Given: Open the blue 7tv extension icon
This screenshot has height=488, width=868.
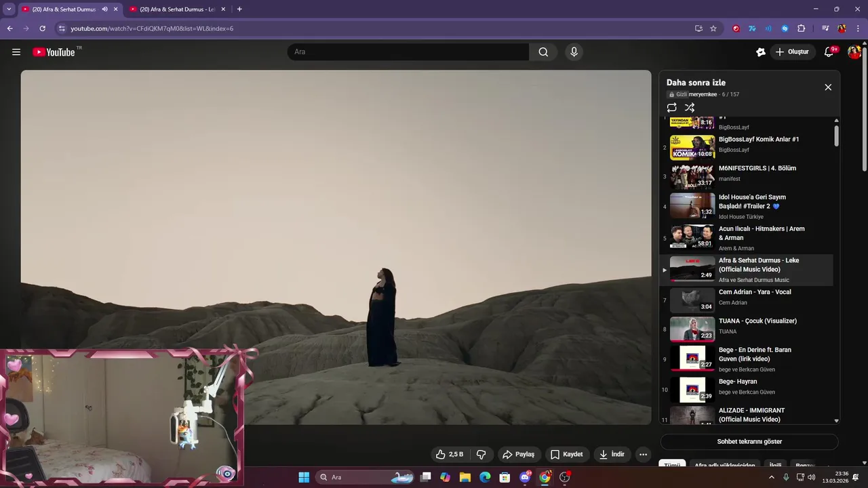Looking at the screenshot, I should [x=752, y=28].
